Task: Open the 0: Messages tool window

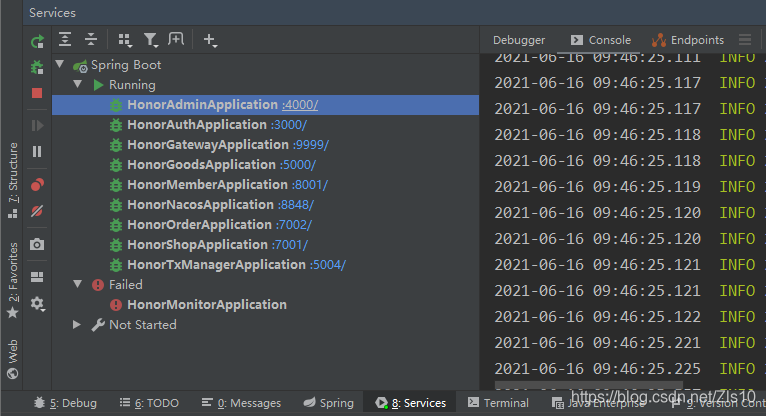Action: click(241, 403)
